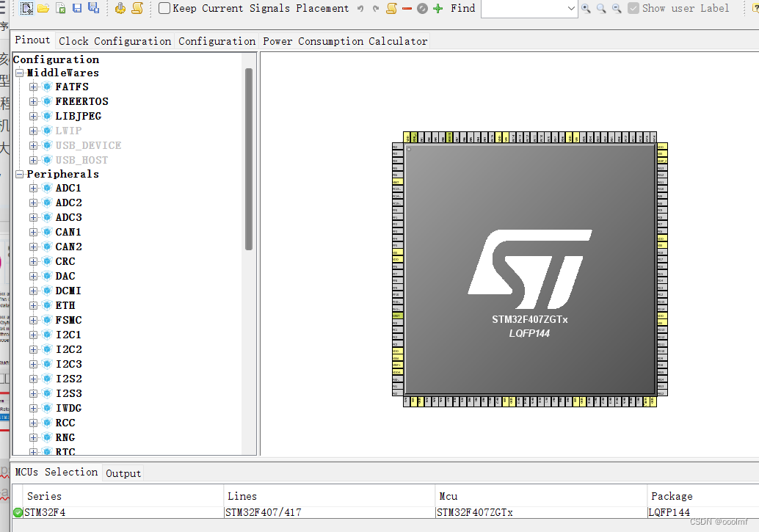The width and height of the screenshot is (759, 532).
Task: Toggle Keep Current Signals Placement checkbox
Action: [x=164, y=8]
